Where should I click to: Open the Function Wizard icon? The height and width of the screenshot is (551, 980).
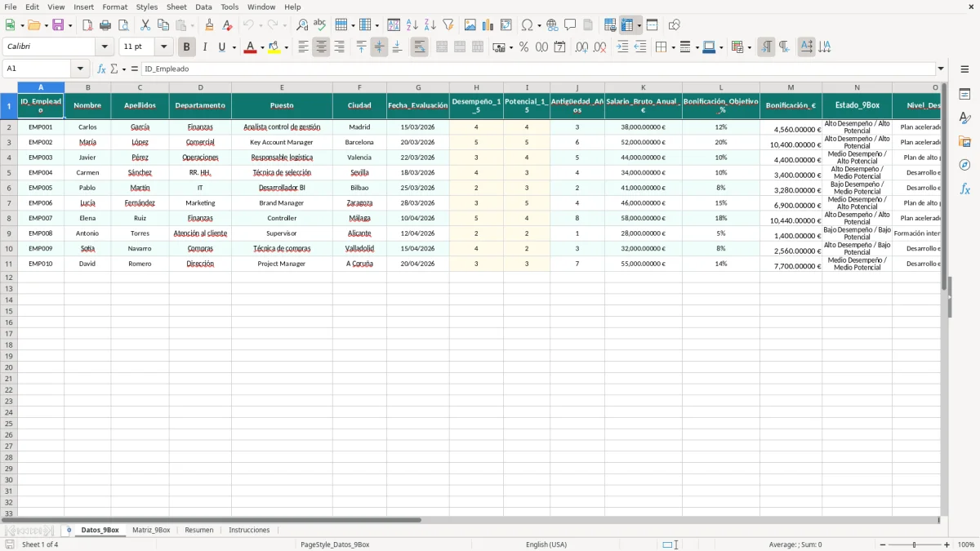pos(101,69)
